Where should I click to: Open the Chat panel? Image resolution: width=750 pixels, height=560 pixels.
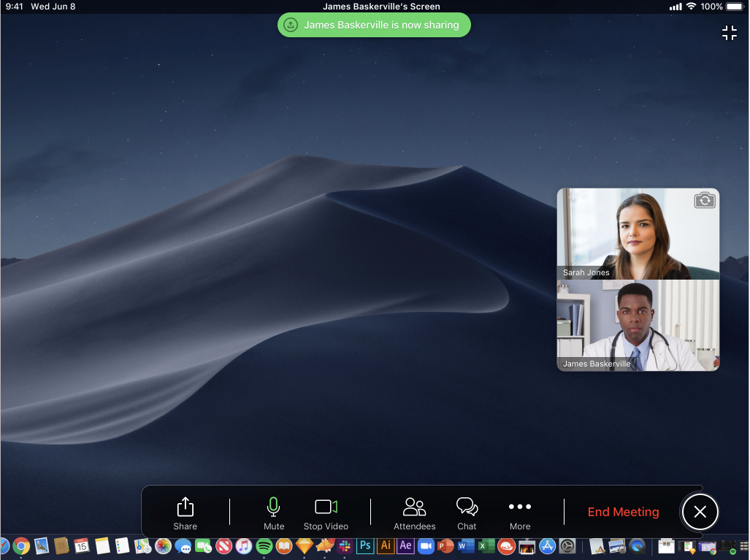click(x=467, y=513)
